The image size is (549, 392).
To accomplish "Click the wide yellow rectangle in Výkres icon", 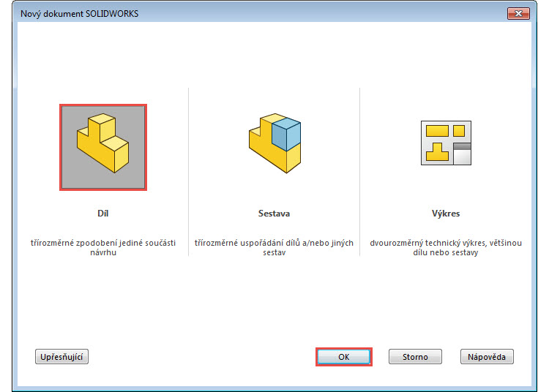I will (437, 131).
